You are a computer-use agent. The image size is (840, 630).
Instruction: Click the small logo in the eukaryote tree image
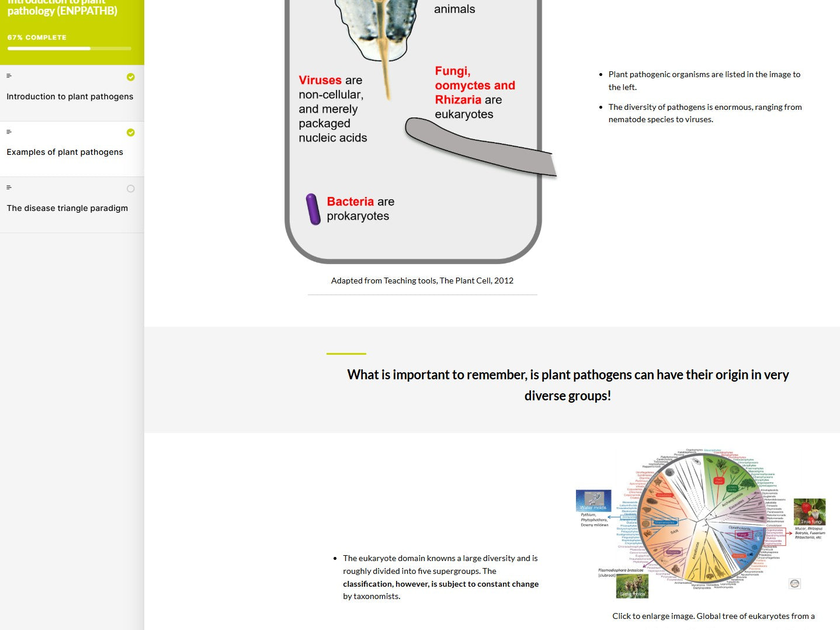pyautogui.click(x=794, y=583)
